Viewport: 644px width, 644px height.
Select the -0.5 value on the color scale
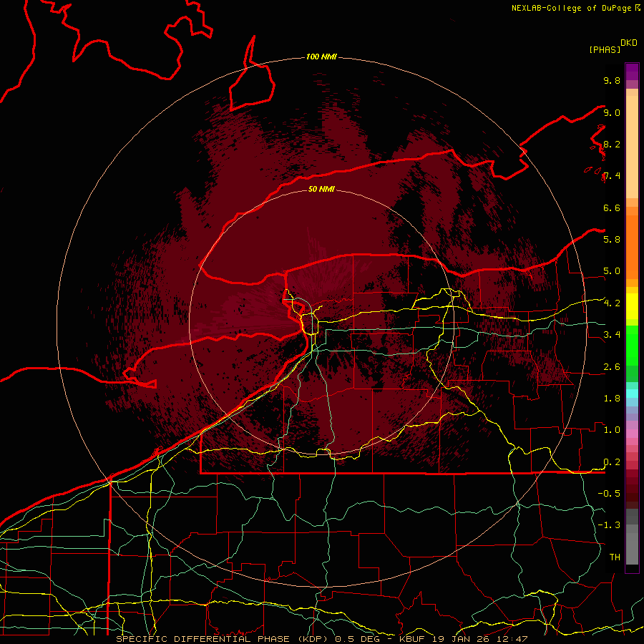coord(609,494)
